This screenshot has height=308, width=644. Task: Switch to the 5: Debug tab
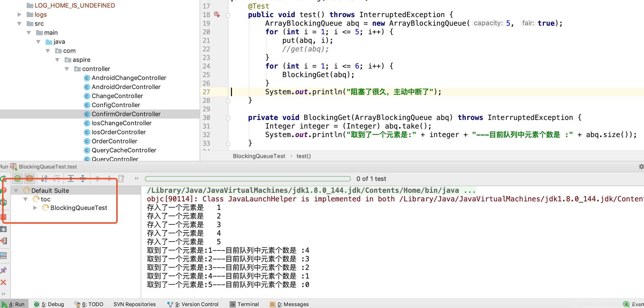tap(49, 304)
